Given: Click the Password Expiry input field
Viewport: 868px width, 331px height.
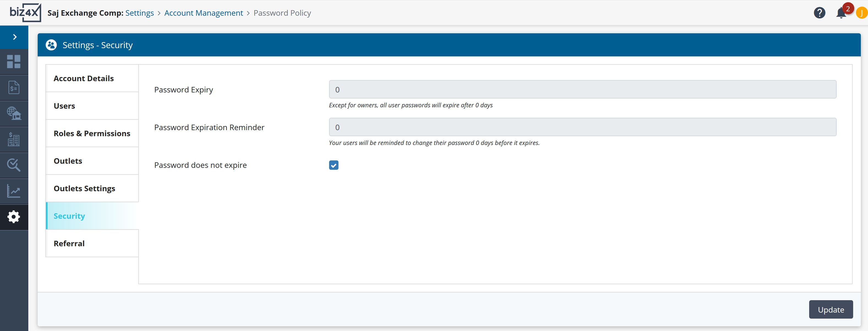Looking at the screenshot, I should tap(583, 89).
